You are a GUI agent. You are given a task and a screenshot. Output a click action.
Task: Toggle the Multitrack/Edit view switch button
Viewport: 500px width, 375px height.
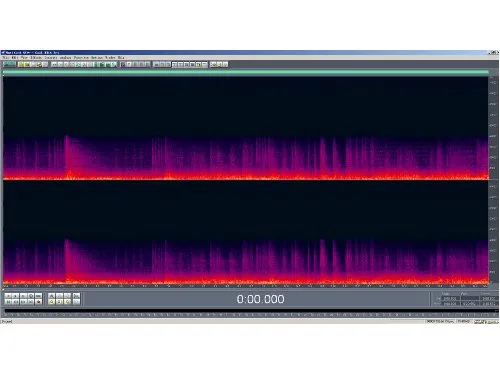(9, 64)
